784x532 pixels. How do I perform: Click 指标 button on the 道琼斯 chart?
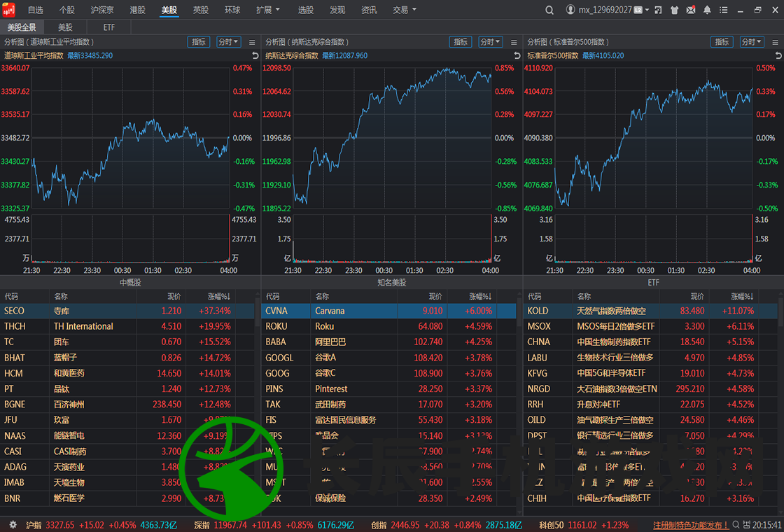[199, 42]
